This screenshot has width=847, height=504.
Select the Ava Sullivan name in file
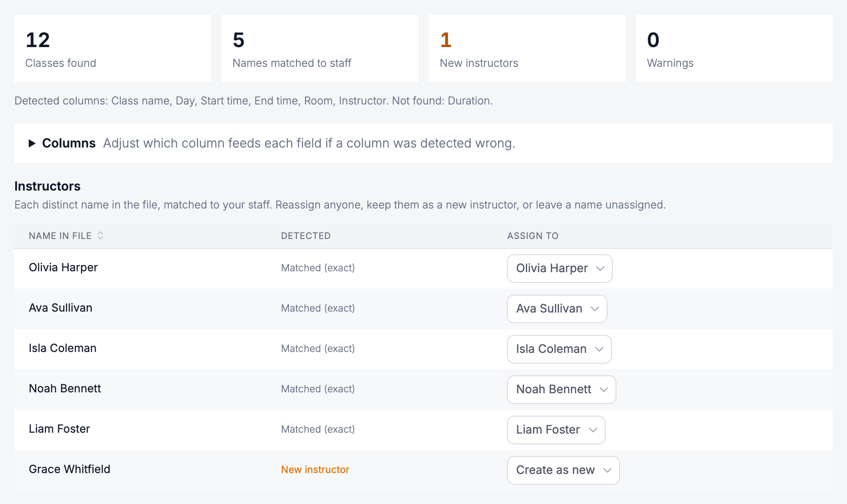61,308
